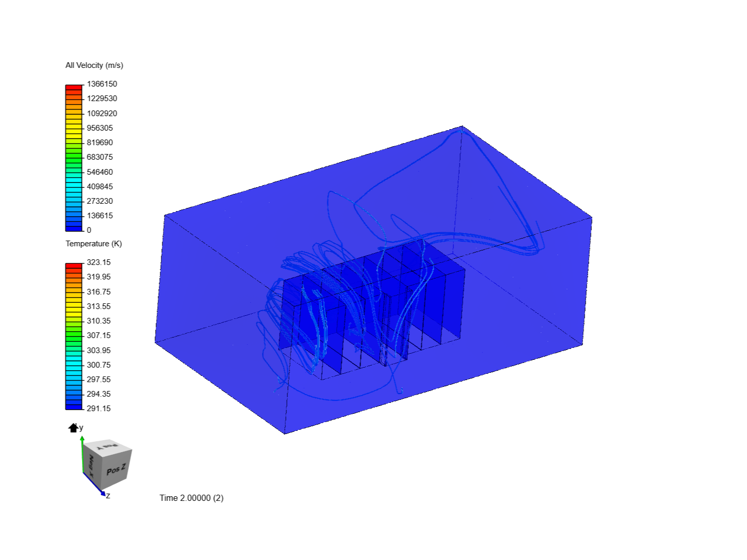Screen dimensions: 747x560
Task: Click the velocity legend value 683075
Action: coord(100,157)
